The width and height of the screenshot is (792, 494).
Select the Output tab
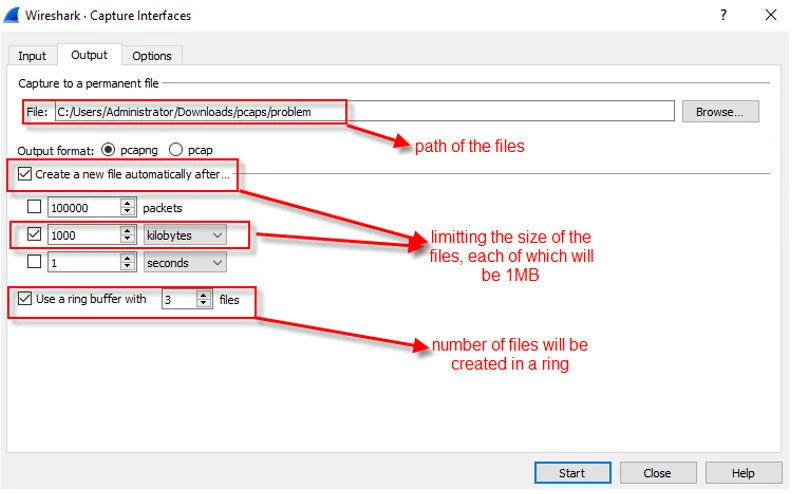[x=90, y=55]
